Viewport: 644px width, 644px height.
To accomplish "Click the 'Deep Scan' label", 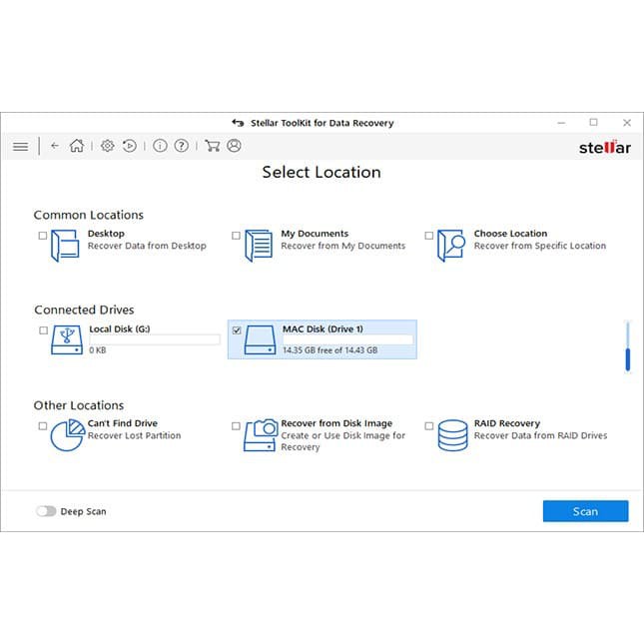I will tap(84, 511).
